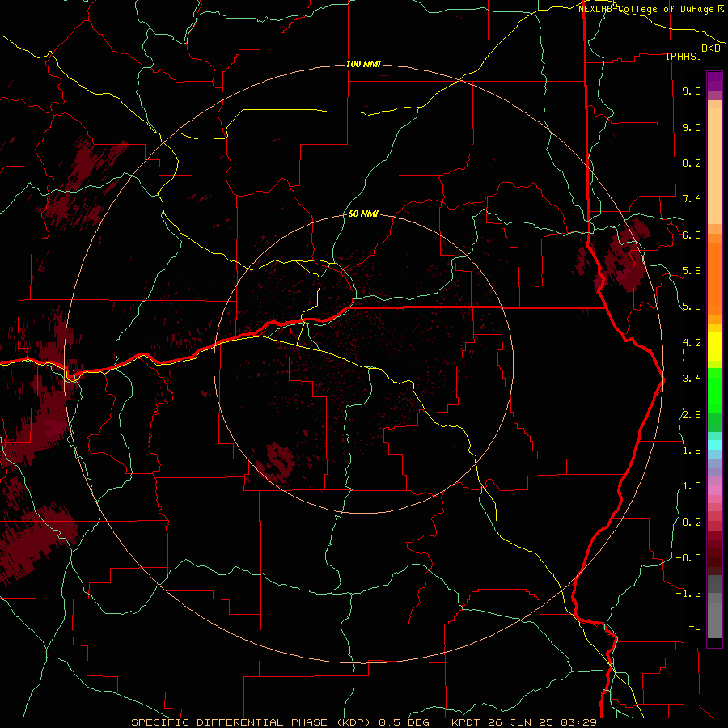This screenshot has height=728, width=728.
Task: Click the 6.6 scale label
Action: point(692,235)
